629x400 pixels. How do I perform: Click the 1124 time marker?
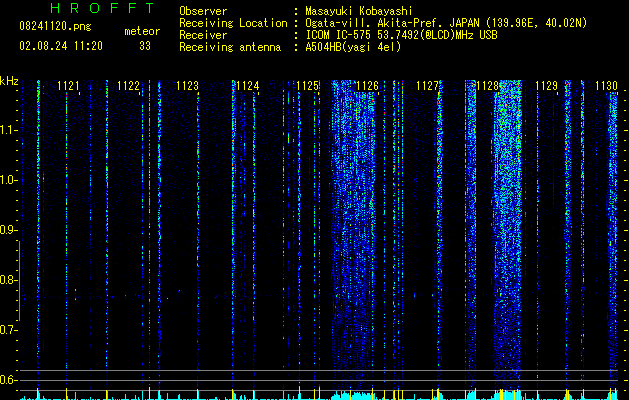(x=248, y=86)
